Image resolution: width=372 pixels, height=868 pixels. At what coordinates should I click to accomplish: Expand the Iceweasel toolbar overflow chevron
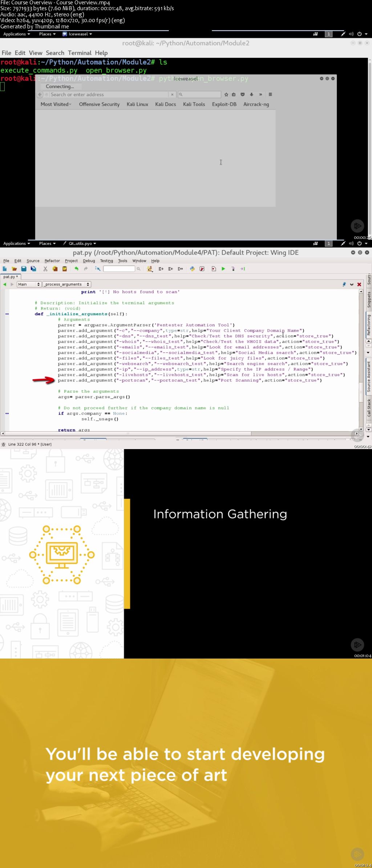[x=260, y=95]
